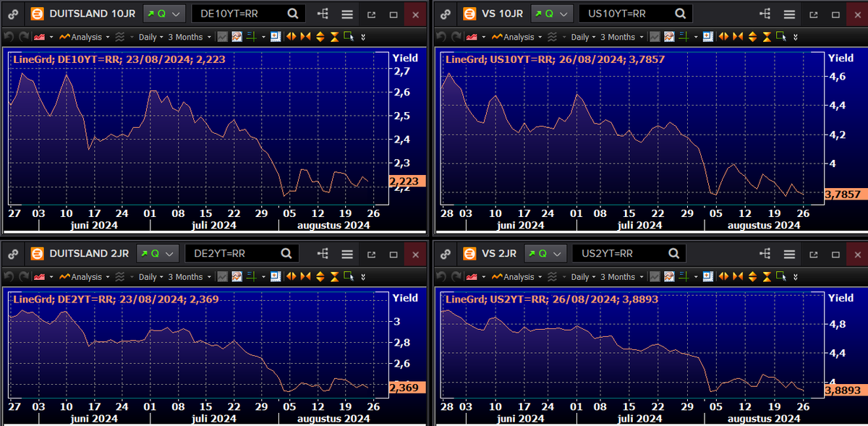Click the vertical compress arrows in VS 10JR toolbar
Image resolution: width=868 pixels, height=426 pixels.
coord(767,37)
